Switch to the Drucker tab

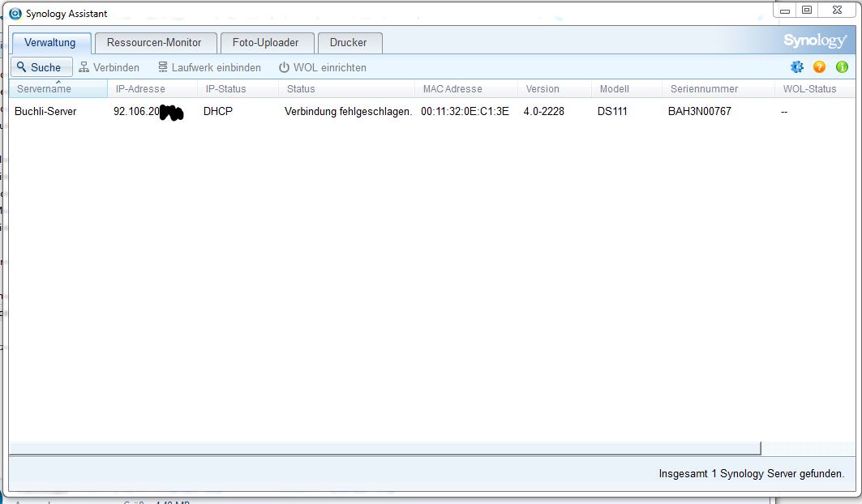pos(350,43)
